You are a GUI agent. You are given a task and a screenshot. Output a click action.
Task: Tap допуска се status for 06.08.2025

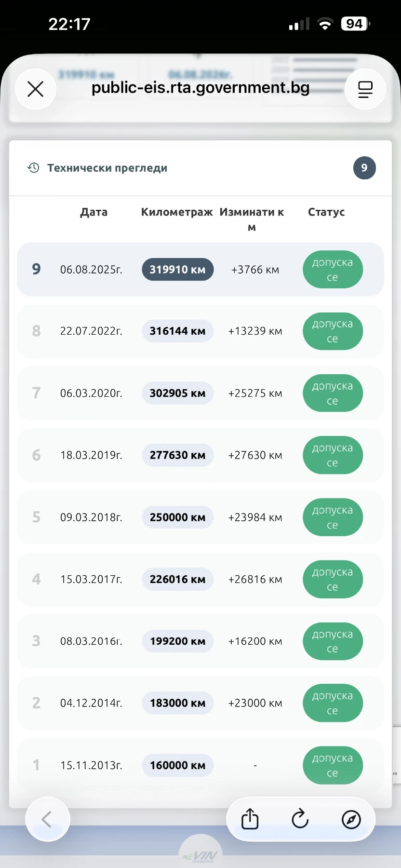pyautogui.click(x=332, y=270)
